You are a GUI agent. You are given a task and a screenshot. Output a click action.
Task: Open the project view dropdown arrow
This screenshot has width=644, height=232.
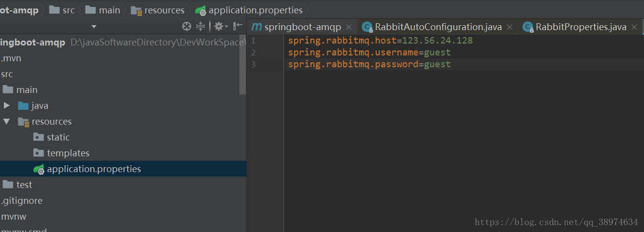point(94,27)
